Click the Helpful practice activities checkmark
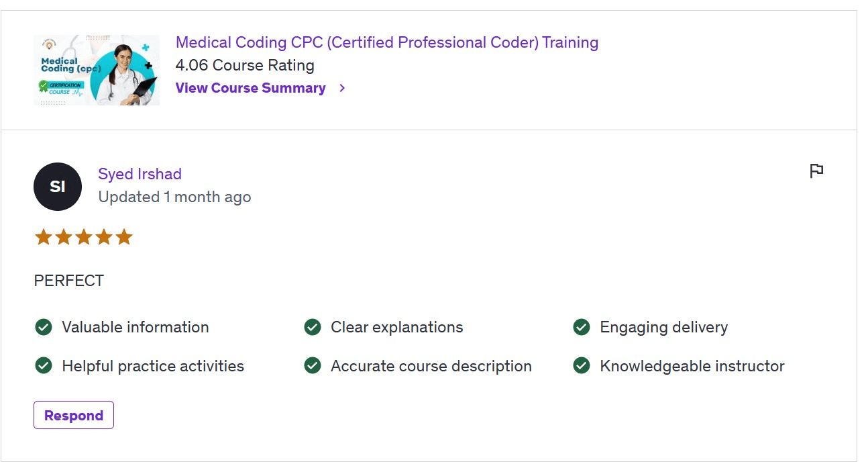Image resolution: width=868 pixels, height=464 pixels. click(44, 366)
